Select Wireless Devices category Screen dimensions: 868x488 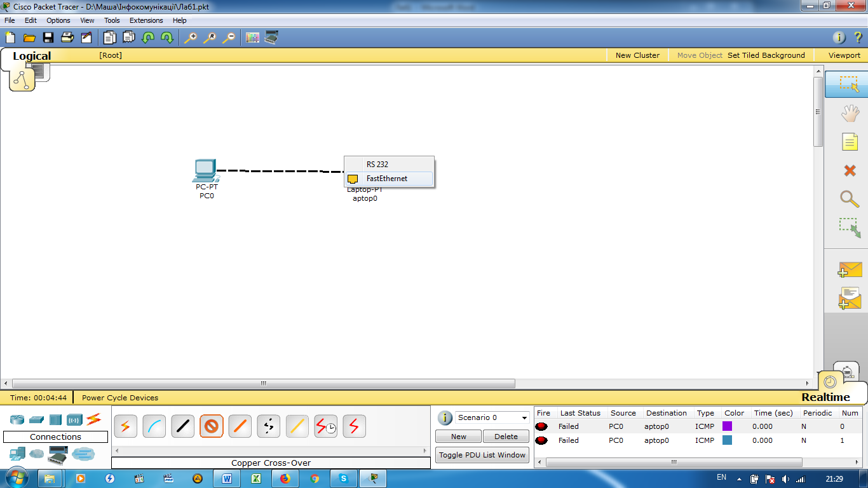coord(75,419)
